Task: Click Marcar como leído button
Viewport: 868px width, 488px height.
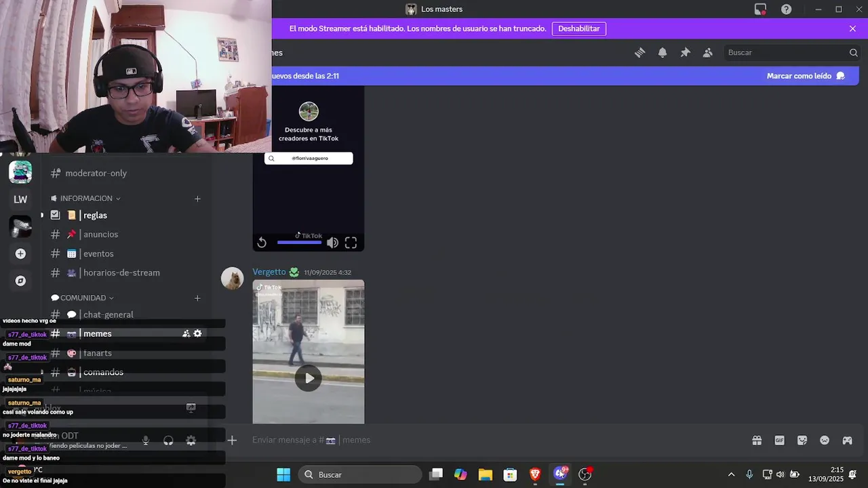Action: [x=806, y=76]
